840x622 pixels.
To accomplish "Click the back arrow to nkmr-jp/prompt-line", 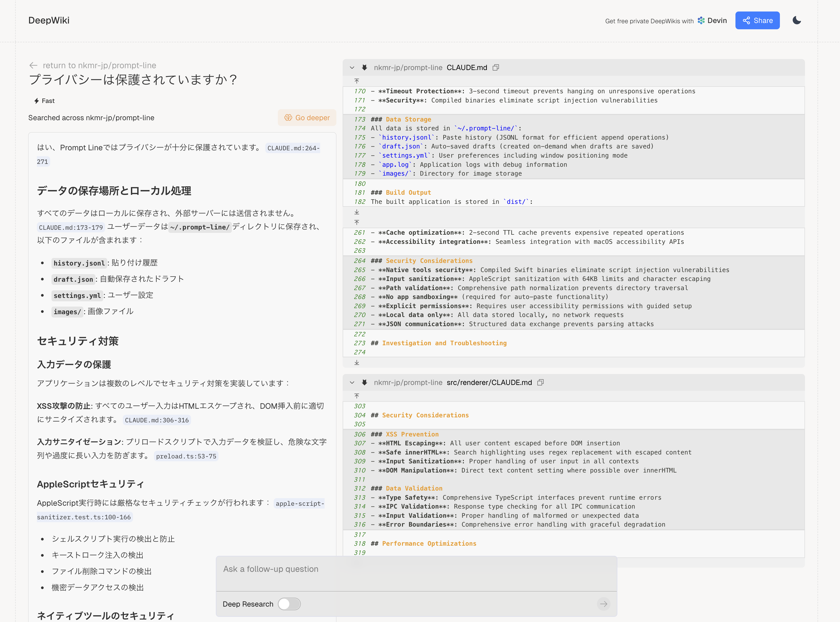I will coord(33,65).
